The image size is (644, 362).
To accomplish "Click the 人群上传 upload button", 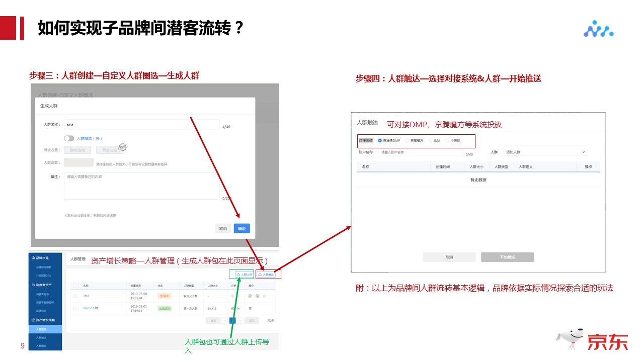I will tap(244, 275).
